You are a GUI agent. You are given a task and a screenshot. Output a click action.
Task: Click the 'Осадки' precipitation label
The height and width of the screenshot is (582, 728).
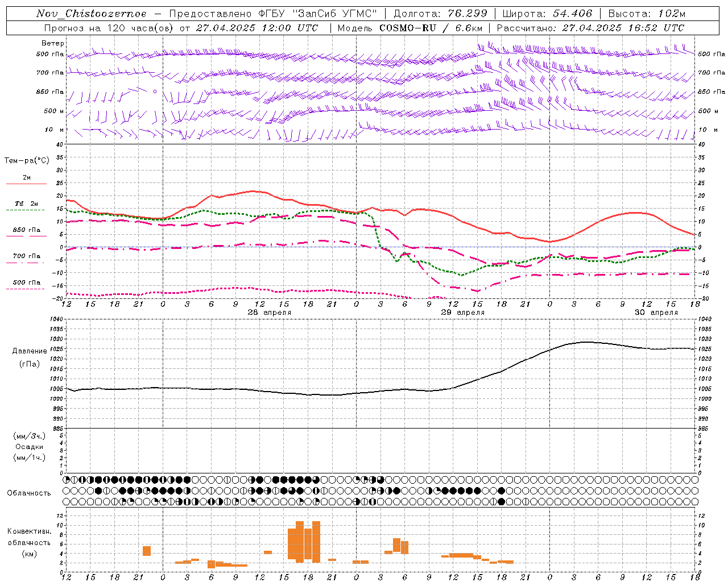point(30,447)
